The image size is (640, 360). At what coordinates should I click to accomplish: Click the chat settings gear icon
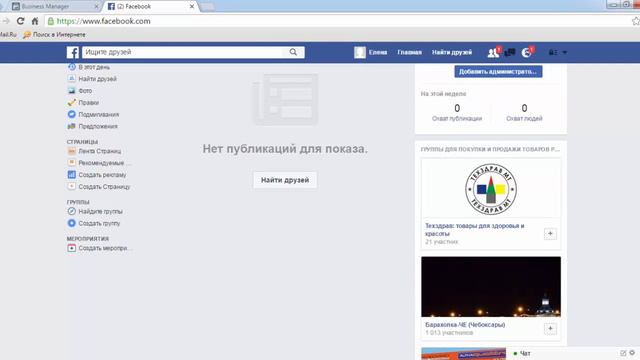(632, 353)
